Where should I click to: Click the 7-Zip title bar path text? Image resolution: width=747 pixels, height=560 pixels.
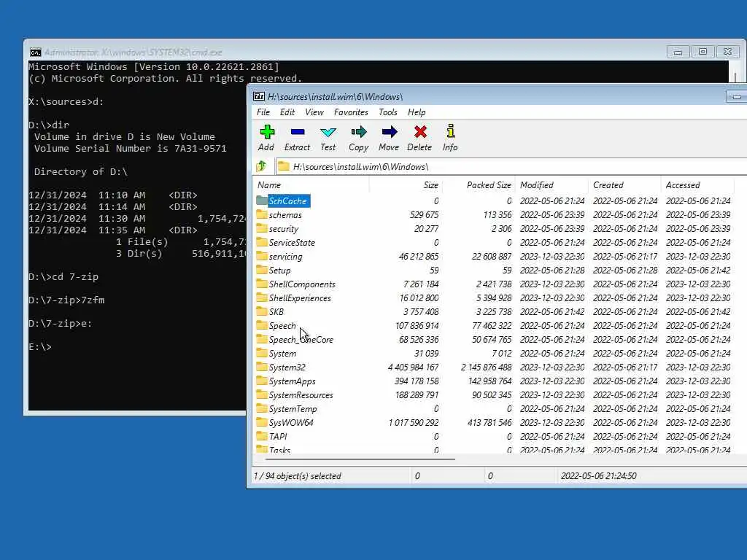[335, 97]
